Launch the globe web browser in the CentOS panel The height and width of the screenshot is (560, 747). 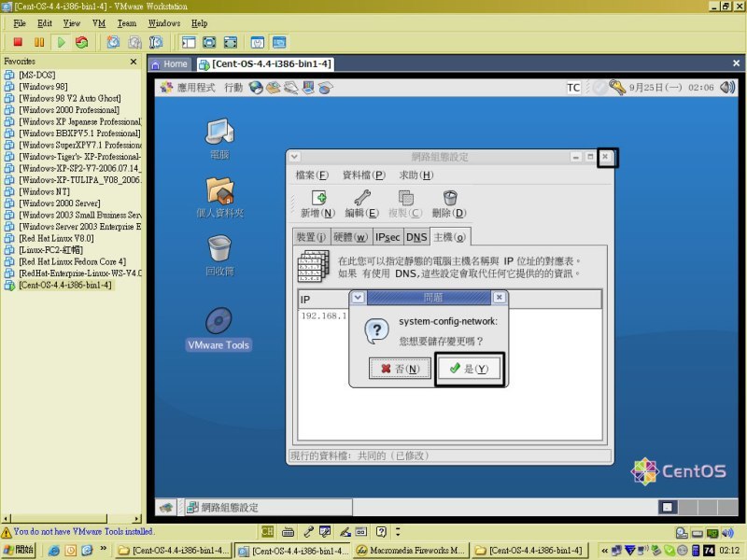point(256,87)
